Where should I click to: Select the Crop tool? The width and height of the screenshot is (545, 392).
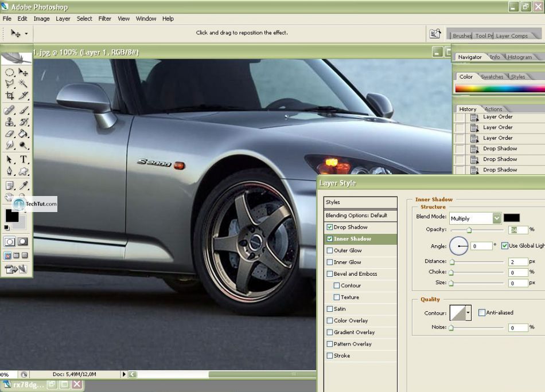tap(9, 96)
